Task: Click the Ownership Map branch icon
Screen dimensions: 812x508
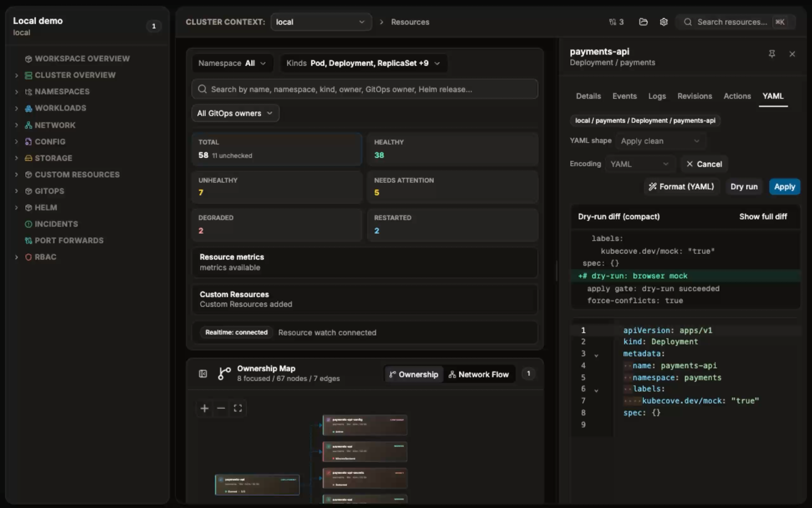Action: [x=225, y=374]
